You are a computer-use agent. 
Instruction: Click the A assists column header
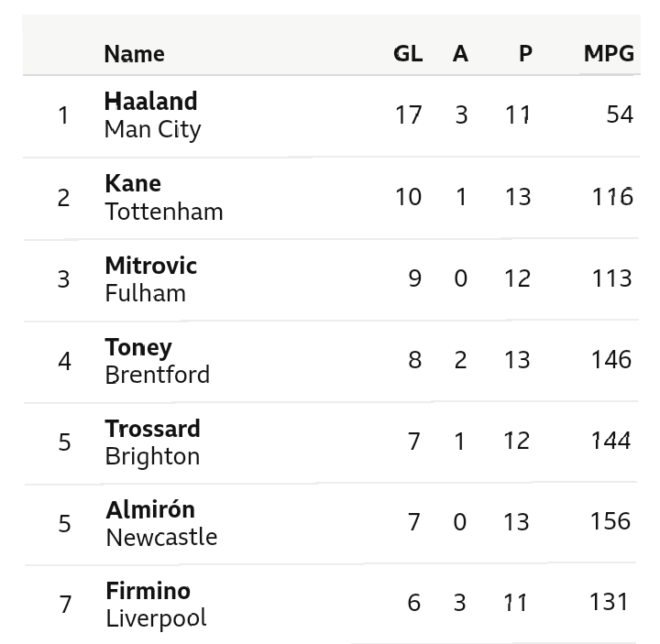tap(460, 54)
